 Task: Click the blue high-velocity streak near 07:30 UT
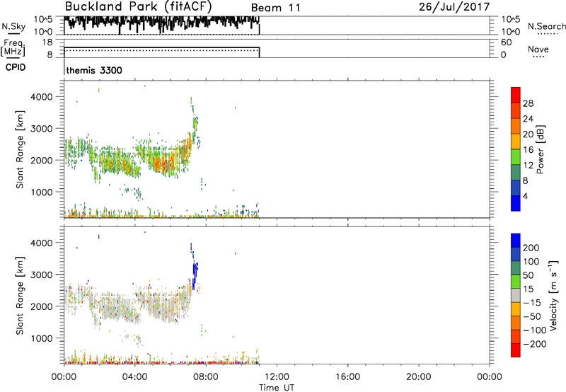195,275
